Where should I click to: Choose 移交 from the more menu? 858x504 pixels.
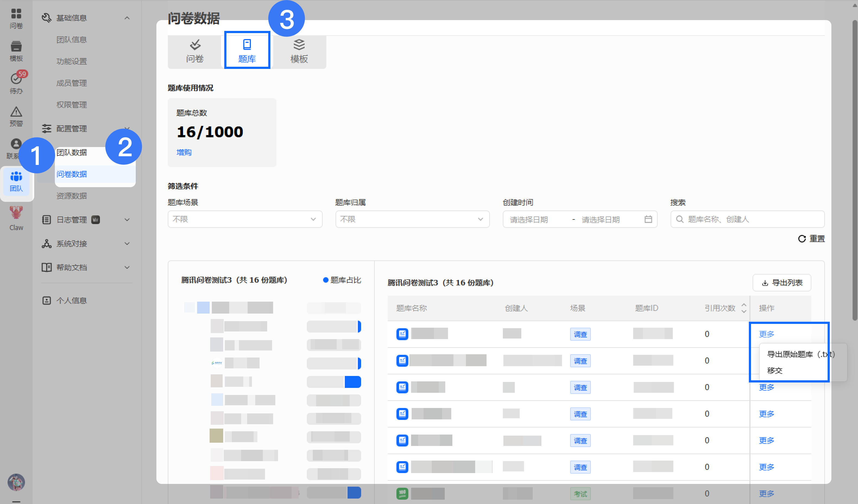(775, 371)
